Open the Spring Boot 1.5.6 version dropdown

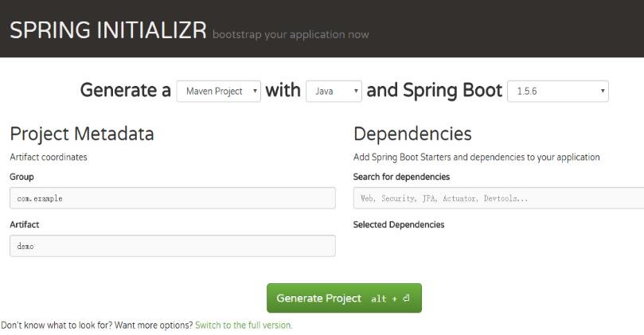(x=558, y=92)
